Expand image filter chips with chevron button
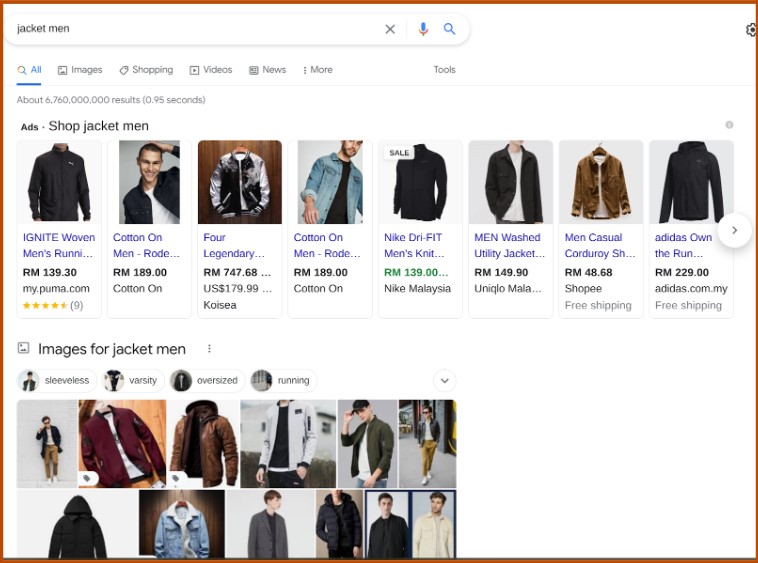 pyautogui.click(x=445, y=381)
